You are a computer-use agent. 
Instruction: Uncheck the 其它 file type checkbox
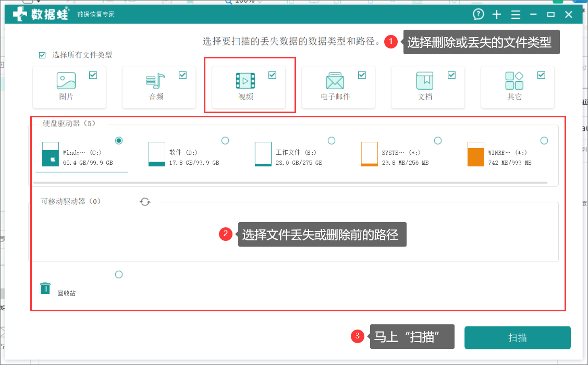pos(541,75)
